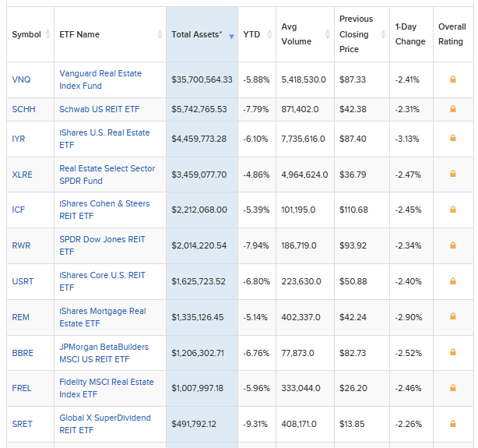Open Vanguard Real Estate Index Fund link
The image size is (478, 448).
100,79
